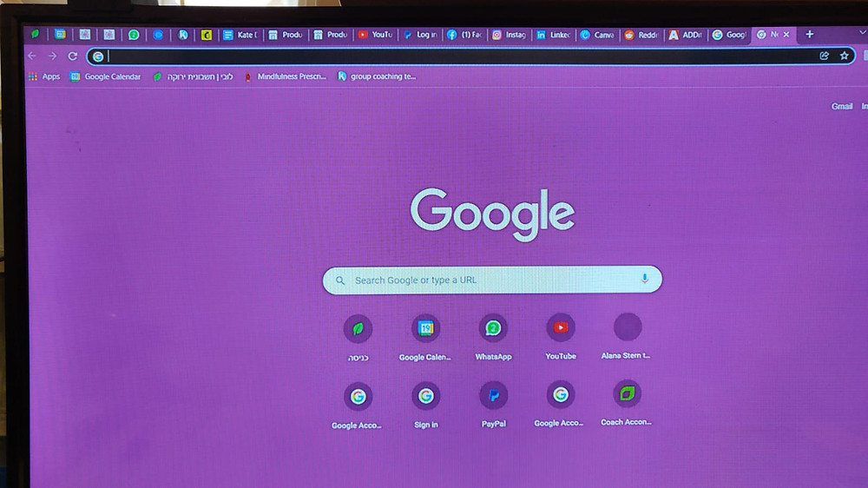
Task: Switch to the Facebook tab
Action: coord(465,35)
